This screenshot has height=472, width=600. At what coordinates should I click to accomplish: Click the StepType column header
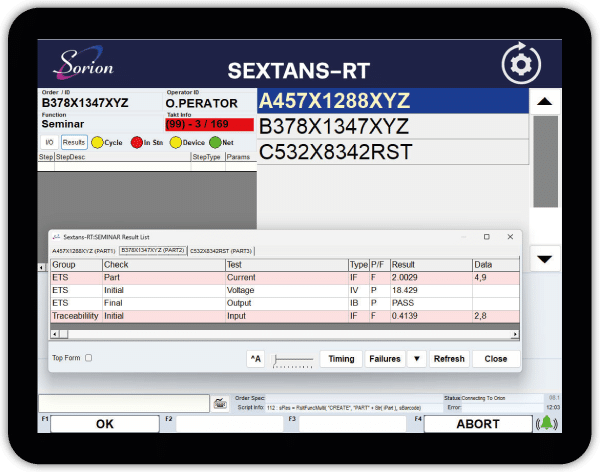pos(208,157)
